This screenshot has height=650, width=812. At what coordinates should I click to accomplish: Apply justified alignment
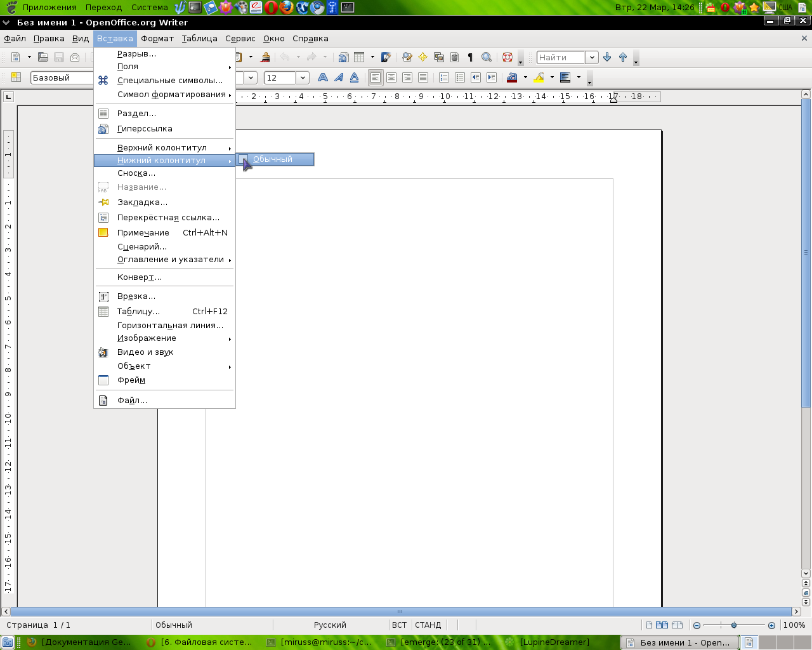pos(423,77)
